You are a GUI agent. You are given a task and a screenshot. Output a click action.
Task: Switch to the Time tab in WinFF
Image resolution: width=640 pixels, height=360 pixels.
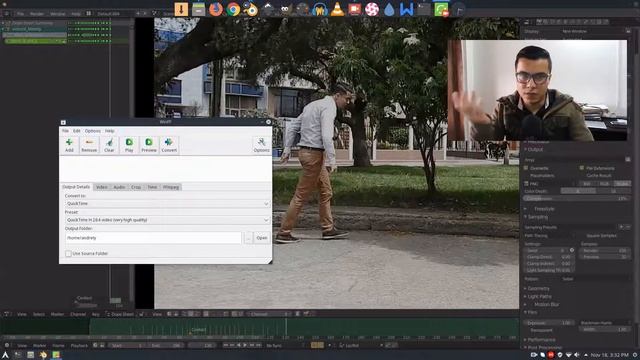[152, 187]
